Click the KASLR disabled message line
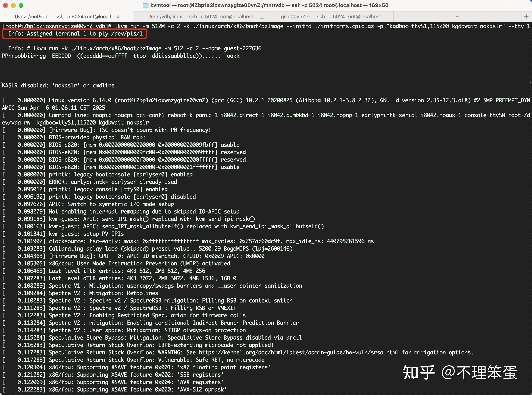The height and width of the screenshot is (395, 532). pos(59,85)
